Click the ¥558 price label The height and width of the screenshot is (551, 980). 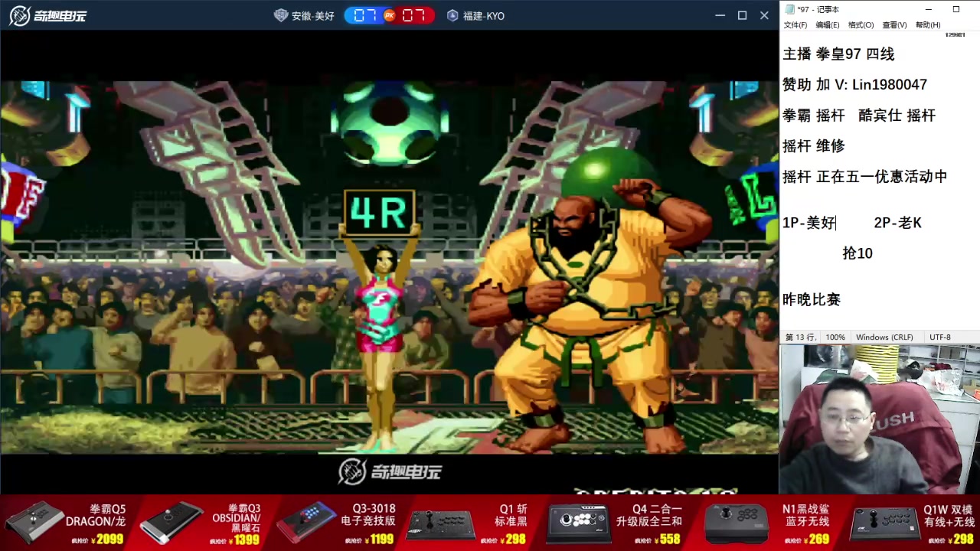pos(667,540)
